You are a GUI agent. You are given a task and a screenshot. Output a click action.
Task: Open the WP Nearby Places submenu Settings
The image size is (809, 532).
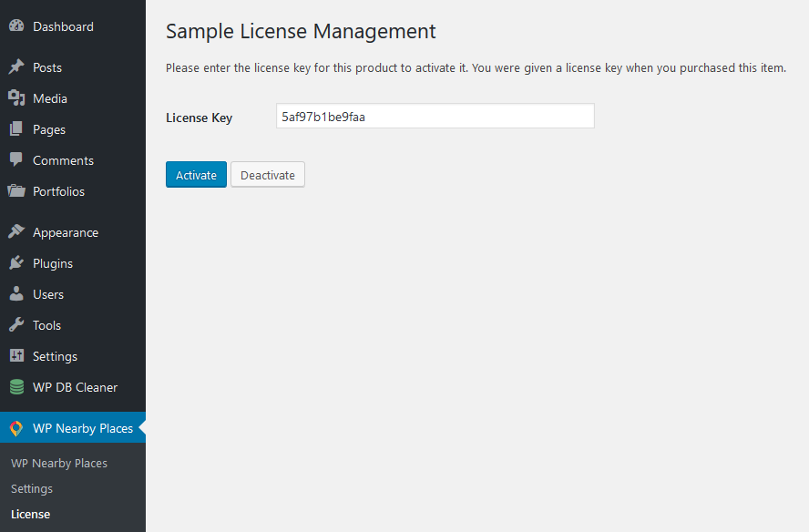(32, 488)
